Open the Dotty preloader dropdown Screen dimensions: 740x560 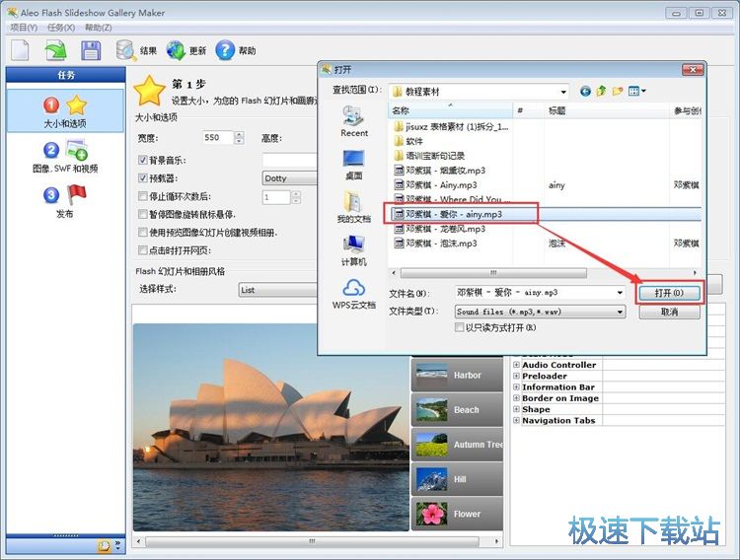click(x=290, y=177)
